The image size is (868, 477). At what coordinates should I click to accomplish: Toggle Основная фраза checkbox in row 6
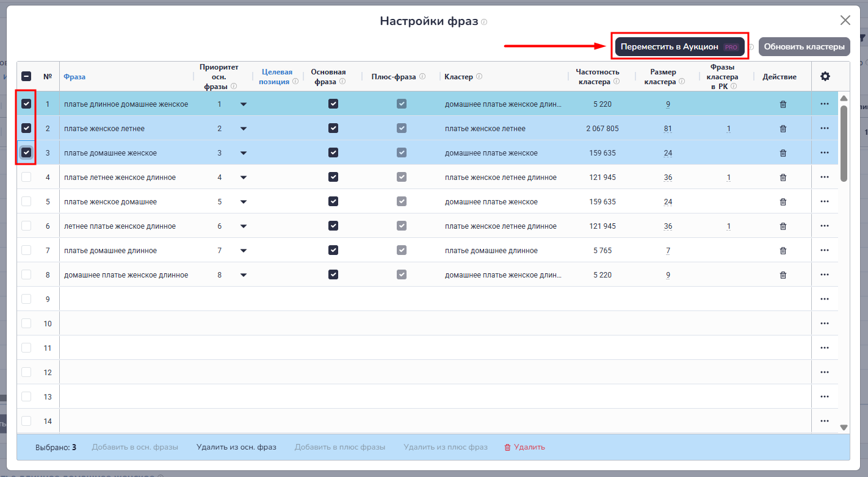[333, 226]
